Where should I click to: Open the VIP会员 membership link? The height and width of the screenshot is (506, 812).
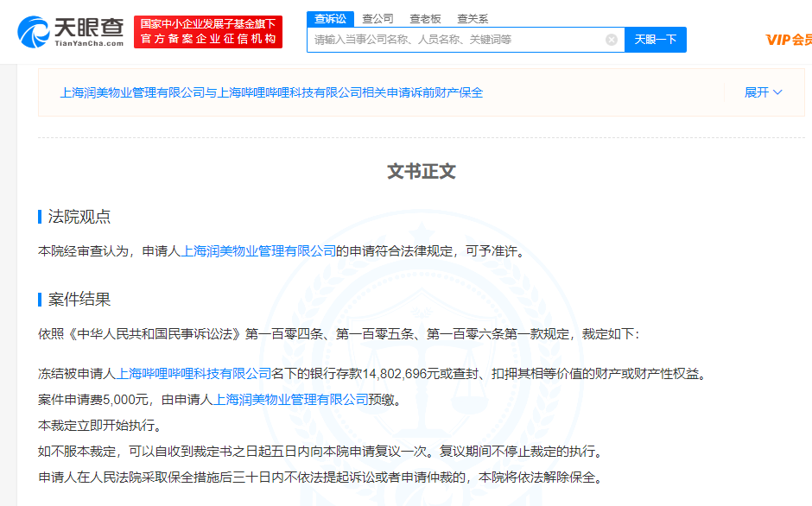pyautogui.click(x=789, y=40)
